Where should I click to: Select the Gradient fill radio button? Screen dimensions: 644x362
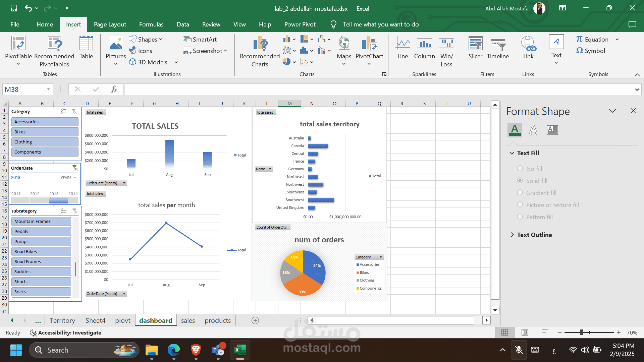[x=520, y=193]
